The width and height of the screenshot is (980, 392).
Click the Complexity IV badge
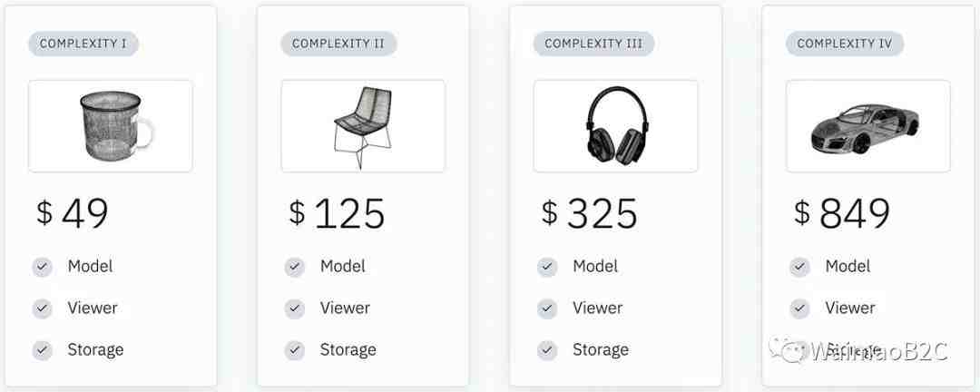tap(845, 44)
